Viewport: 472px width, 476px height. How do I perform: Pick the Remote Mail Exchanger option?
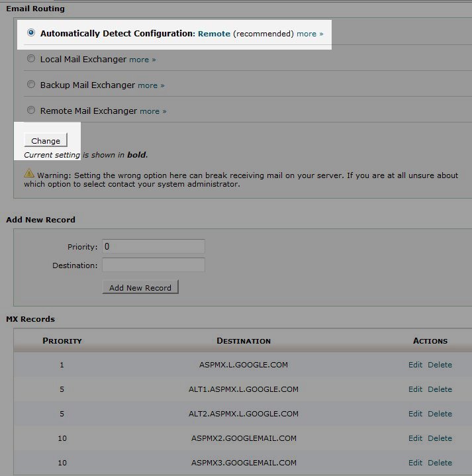[x=31, y=111]
